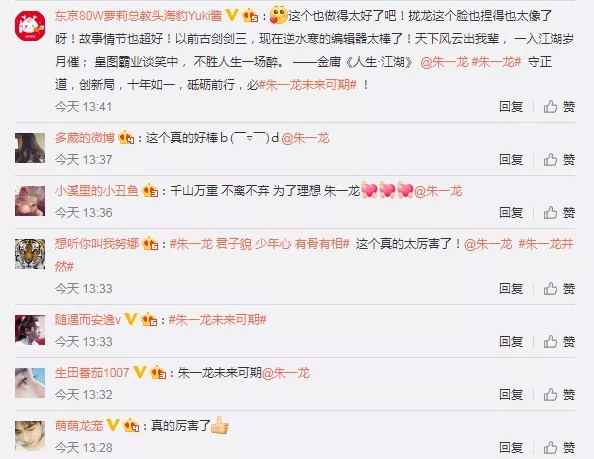
Task: Open username link 小溪里的小丑鱼
Action: pyautogui.click(x=97, y=191)
